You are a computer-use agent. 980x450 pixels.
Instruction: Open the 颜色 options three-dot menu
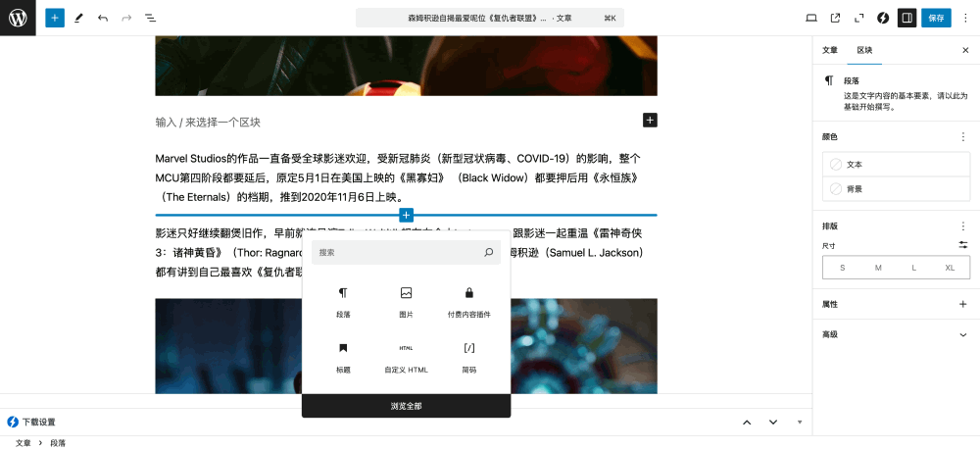(963, 136)
